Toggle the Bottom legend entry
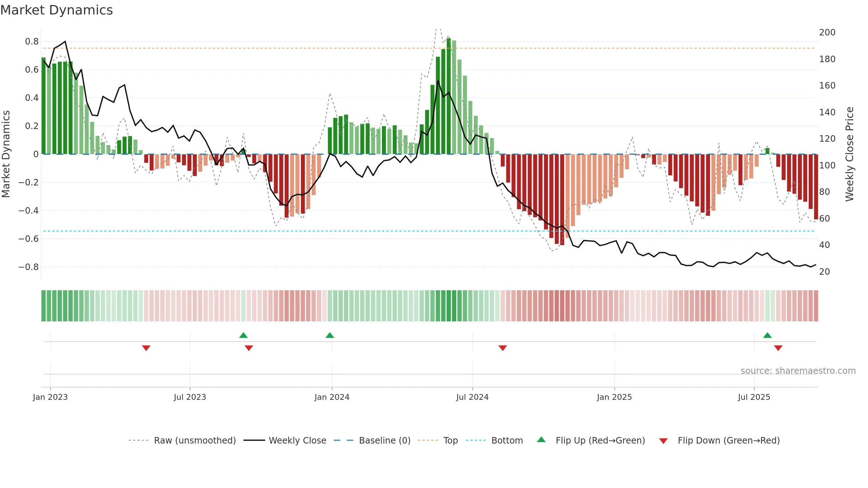This screenshot has height=488, width=868. (x=494, y=440)
